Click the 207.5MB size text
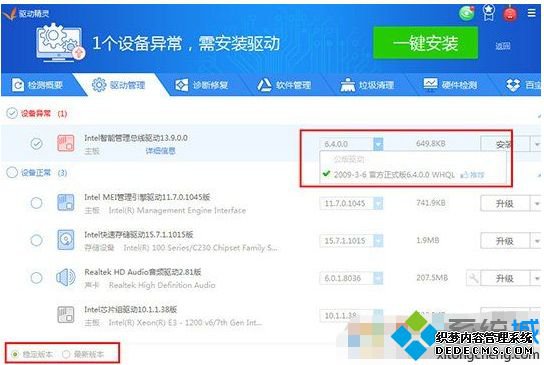 point(432,278)
